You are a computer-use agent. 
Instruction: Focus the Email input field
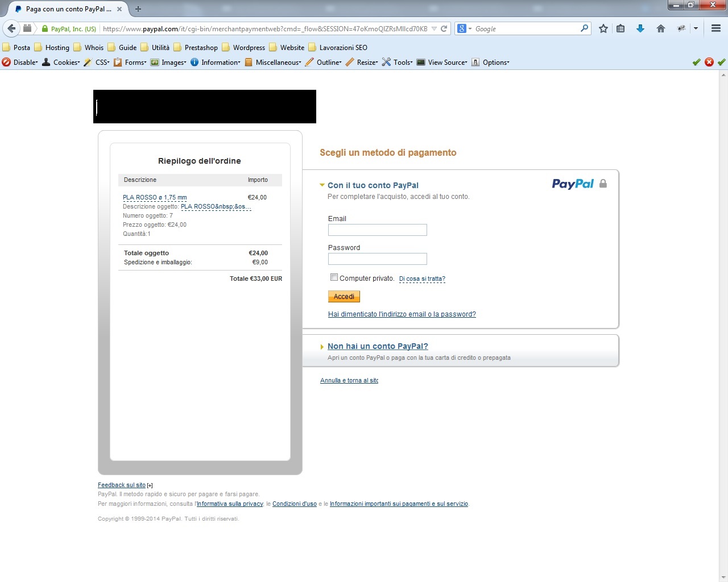[378, 230]
